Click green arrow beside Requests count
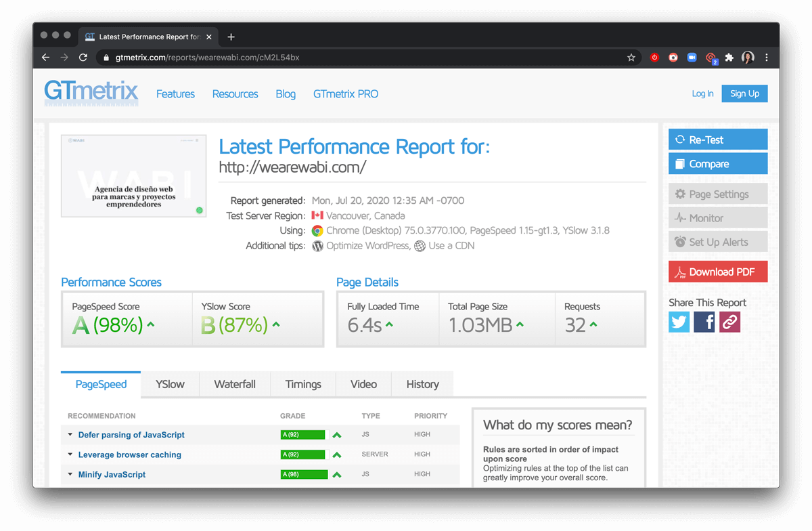812x531 pixels. (593, 325)
